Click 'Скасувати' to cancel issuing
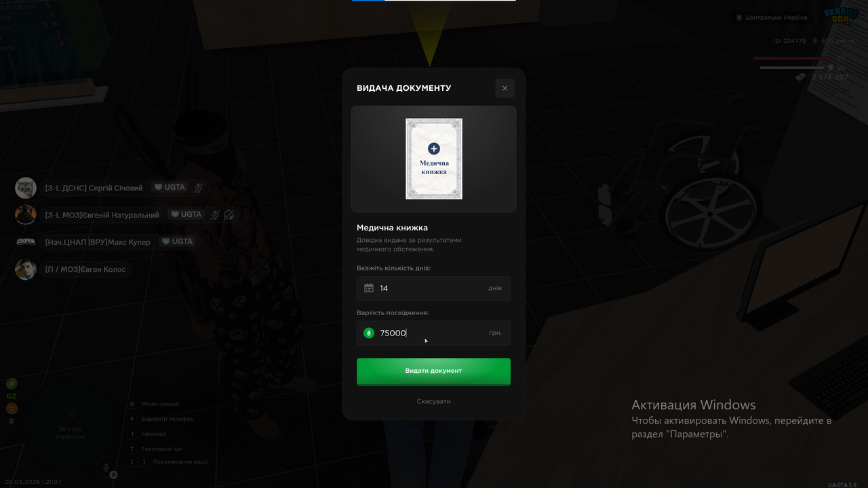 [x=433, y=401]
